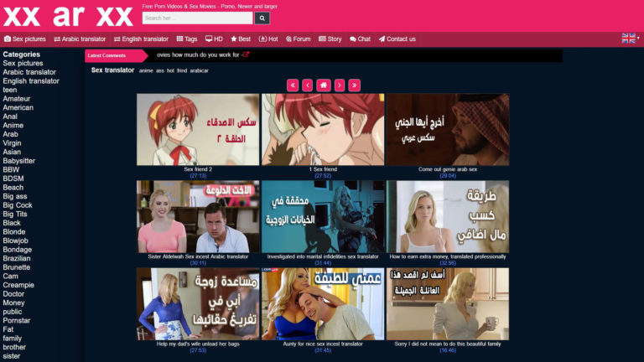Open the English translator sidebar category
The width and height of the screenshot is (644, 362).
tap(31, 81)
